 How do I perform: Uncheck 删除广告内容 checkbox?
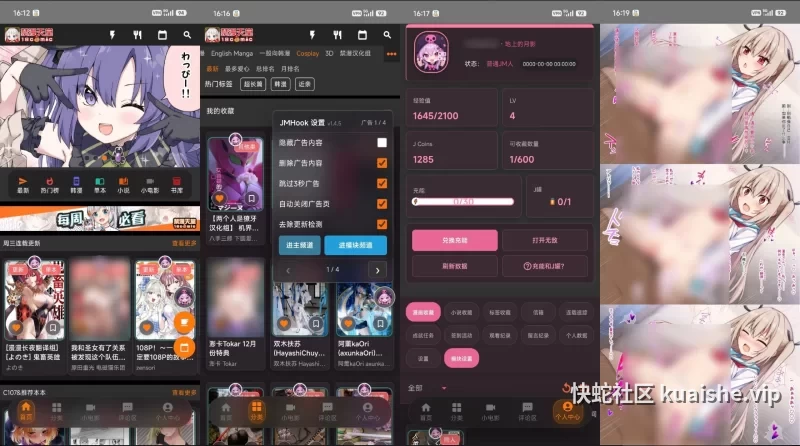[x=382, y=163]
